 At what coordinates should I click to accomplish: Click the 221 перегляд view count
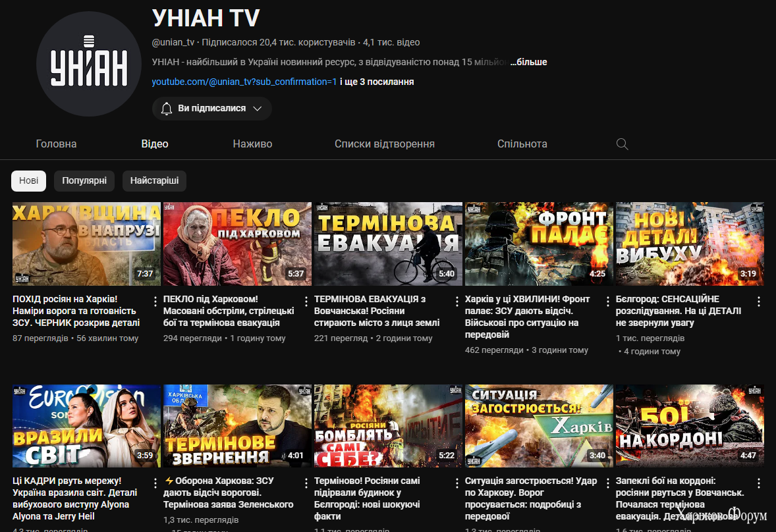point(341,338)
